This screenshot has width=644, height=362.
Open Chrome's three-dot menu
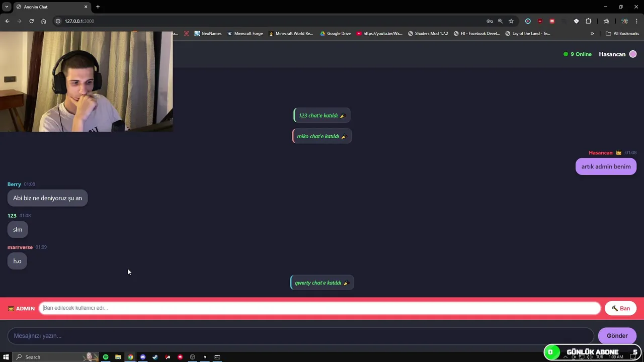point(636,21)
